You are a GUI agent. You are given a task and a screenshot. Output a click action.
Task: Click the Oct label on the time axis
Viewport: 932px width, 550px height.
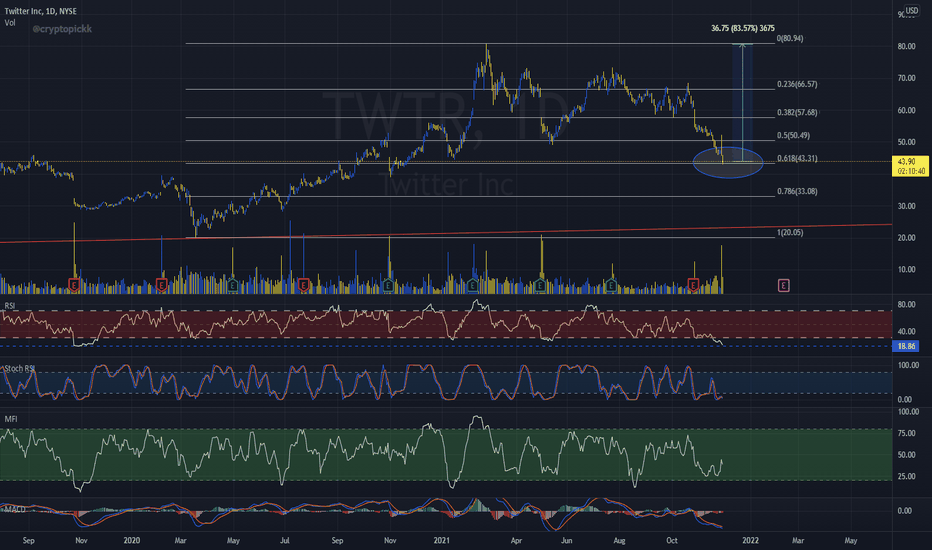point(672,540)
